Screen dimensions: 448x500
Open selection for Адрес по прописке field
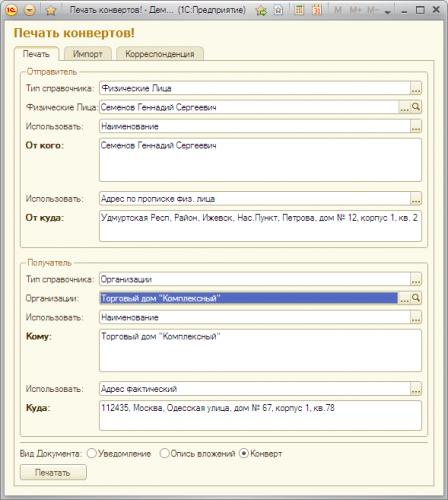tap(416, 199)
